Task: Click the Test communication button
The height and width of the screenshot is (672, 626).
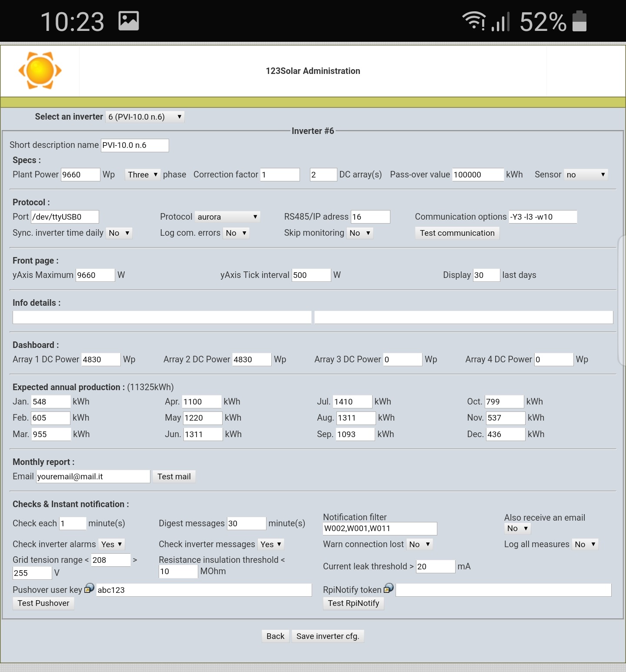Action: (x=457, y=233)
